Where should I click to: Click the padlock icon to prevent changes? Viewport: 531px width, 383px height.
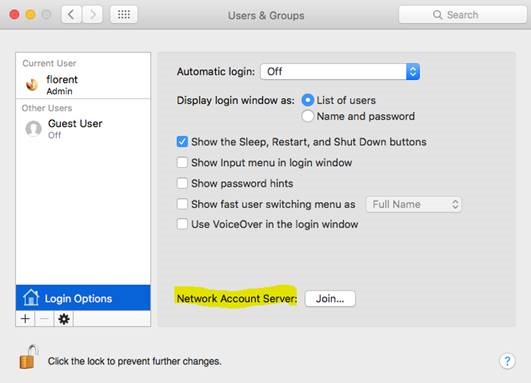pos(28,357)
